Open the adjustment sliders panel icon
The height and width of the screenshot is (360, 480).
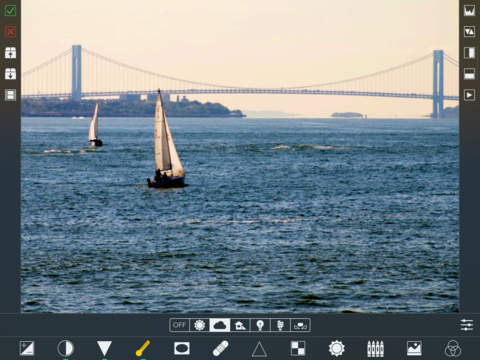pyautogui.click(x=467, y=325)
